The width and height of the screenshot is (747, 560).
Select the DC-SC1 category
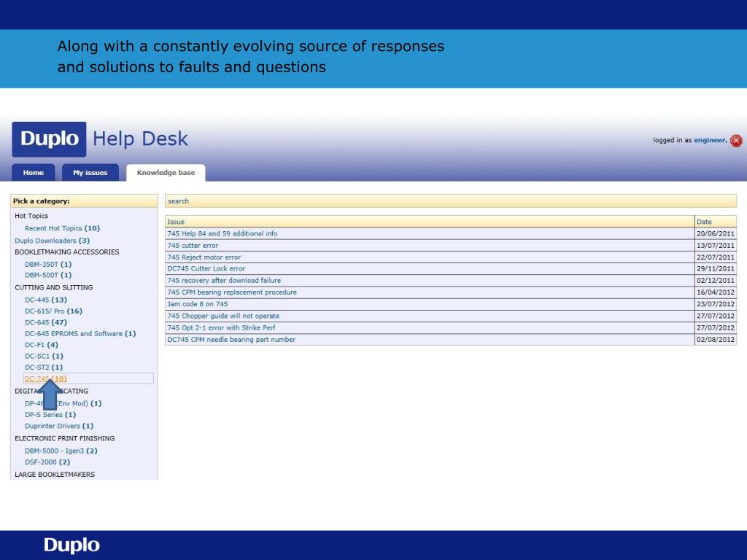(x=44, y=356)
